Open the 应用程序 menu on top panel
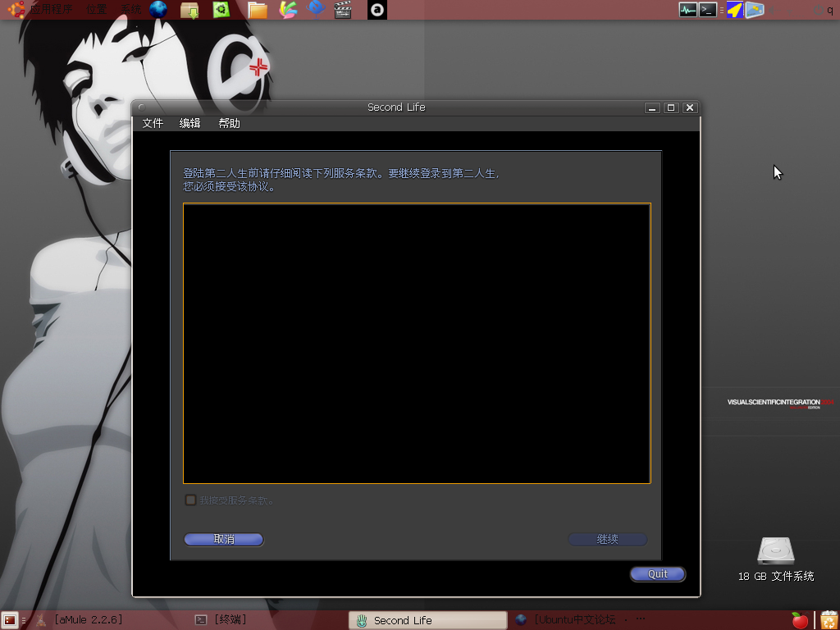This screenshot has width=840, height=630. point(51,10)
